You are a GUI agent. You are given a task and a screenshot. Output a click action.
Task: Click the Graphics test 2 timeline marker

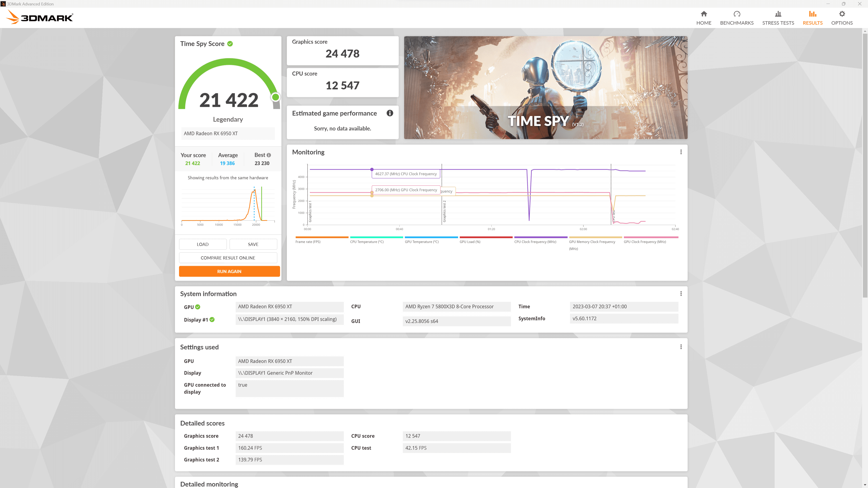444,211
